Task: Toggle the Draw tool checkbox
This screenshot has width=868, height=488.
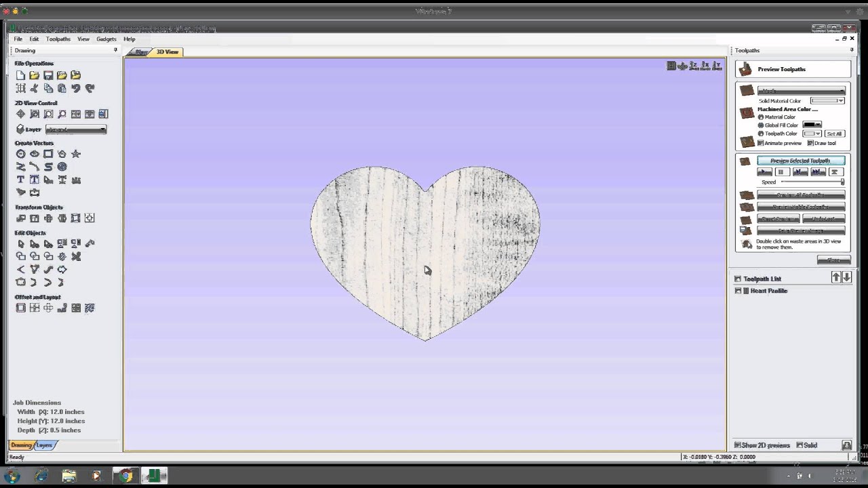Action: 810,143
